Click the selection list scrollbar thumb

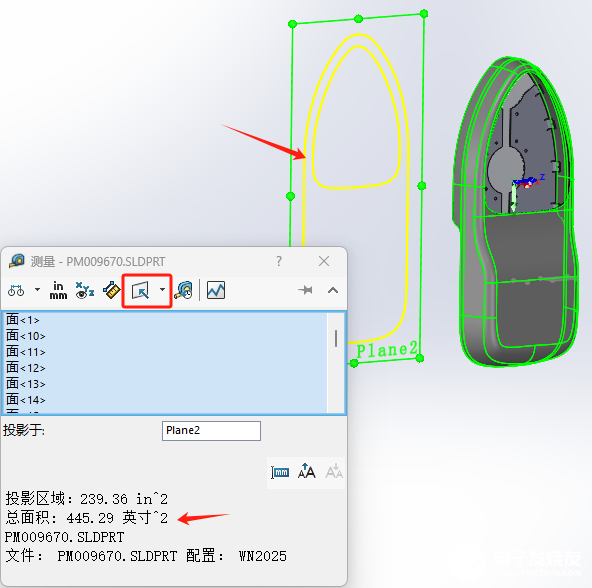point(336,338)
